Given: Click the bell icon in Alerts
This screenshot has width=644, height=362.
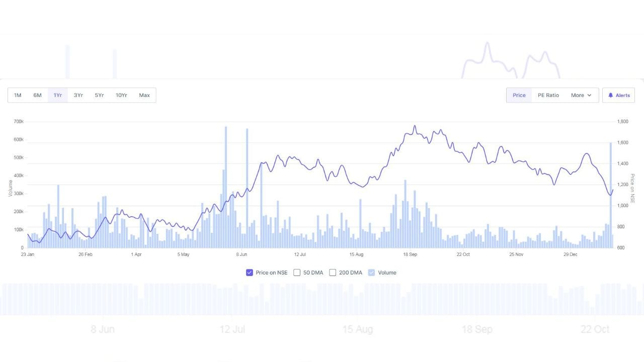Looking at the screenshot, I should (610, 96).
